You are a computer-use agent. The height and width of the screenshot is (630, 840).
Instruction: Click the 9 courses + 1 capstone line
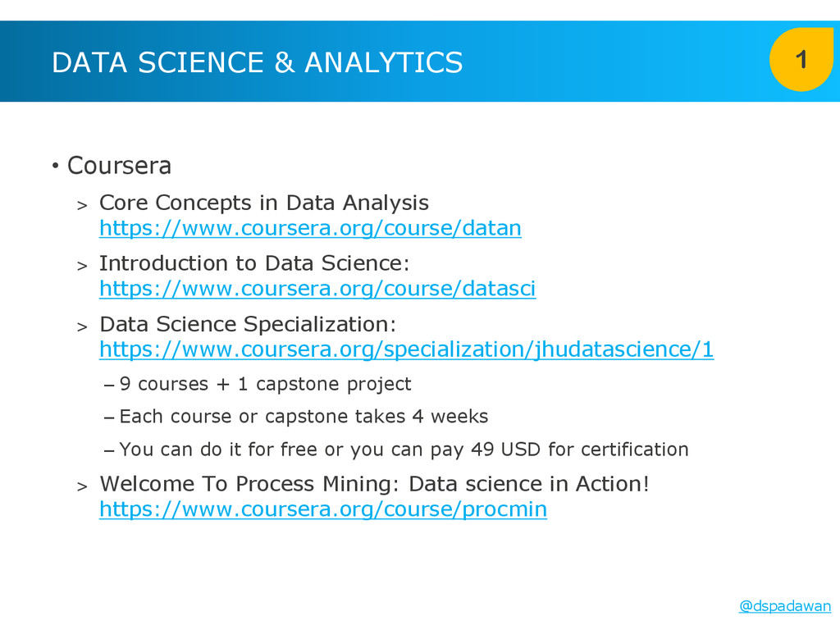264,384
